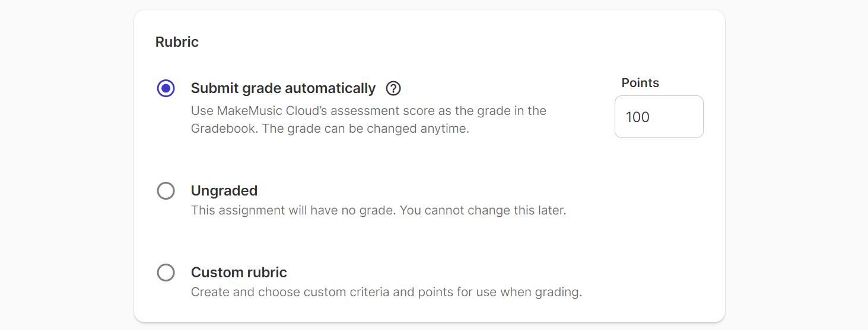Click 'The grade can be changed anytime' sentence
Viewport: 868px width, 330px height.
(365, 129)
